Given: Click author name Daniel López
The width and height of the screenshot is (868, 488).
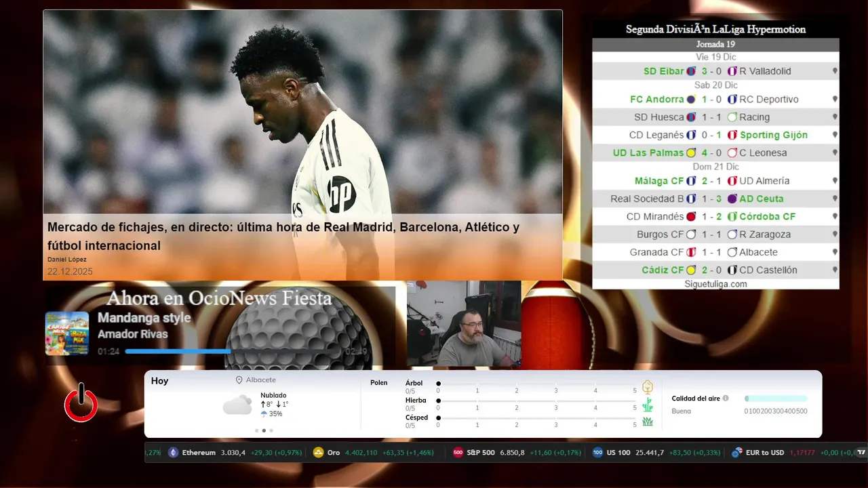Looking at the screenshot, I should tap(67, 260).
